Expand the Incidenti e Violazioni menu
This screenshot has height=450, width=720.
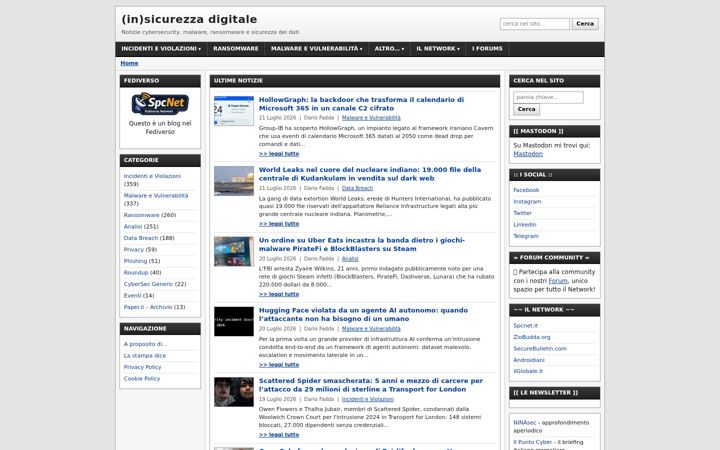(x=161, y=49)
